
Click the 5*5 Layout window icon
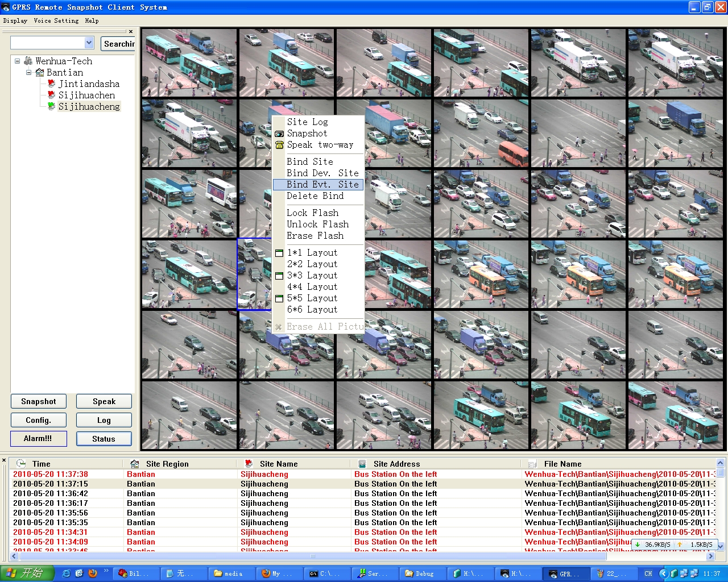(279, 298)
